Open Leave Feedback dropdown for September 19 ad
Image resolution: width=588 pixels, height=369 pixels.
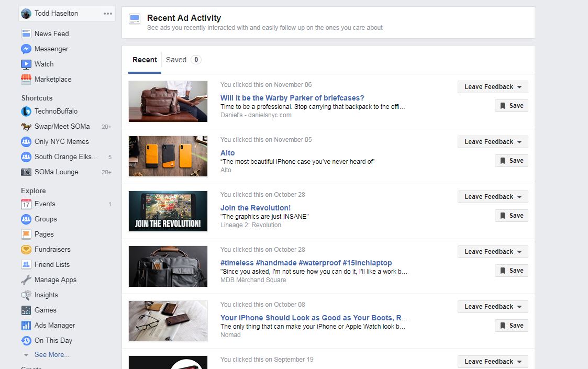tap(493, 362)
